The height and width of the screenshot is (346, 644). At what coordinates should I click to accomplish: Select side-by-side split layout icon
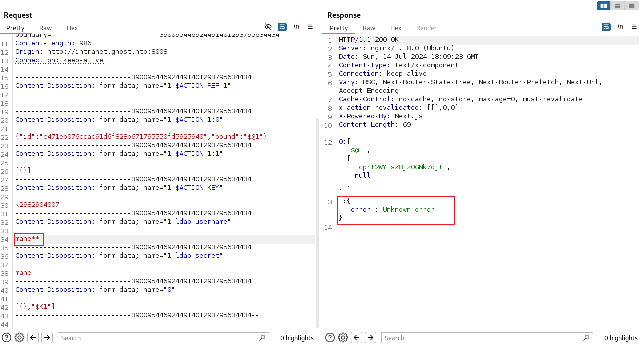click(604, 6)
